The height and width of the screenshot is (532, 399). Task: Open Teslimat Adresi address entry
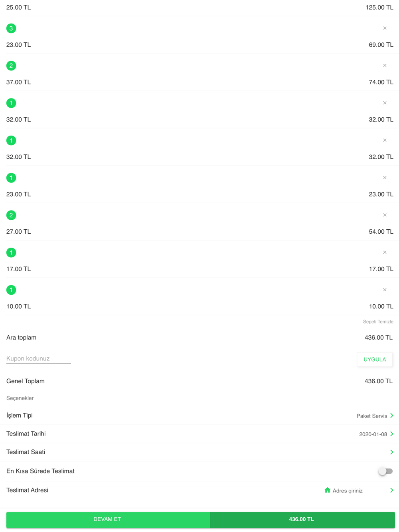(x=199, y=491)
